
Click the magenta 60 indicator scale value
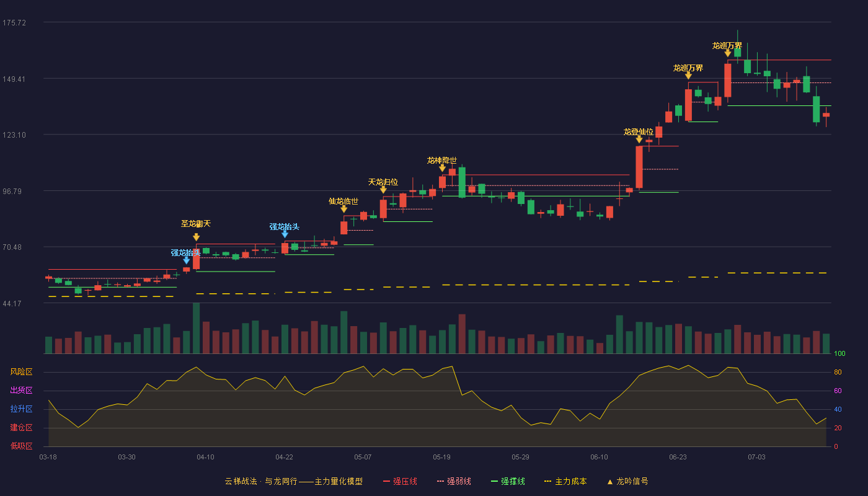(838, 391)
